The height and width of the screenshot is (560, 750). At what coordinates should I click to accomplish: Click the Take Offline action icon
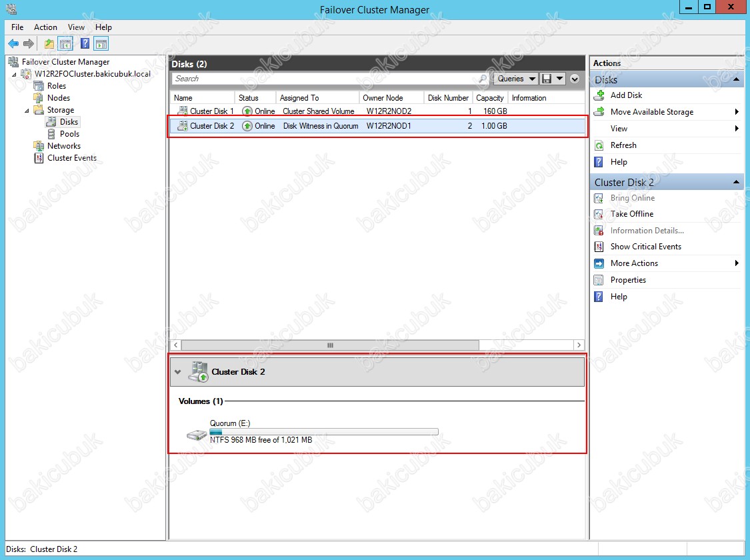pos(599,214)
